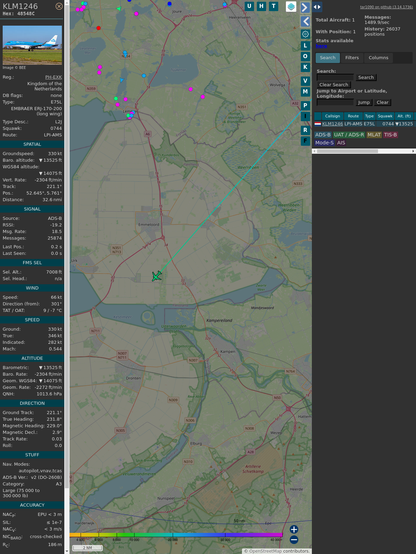
Task: Switch to the Columns tab
Action: tap(378, 58)
